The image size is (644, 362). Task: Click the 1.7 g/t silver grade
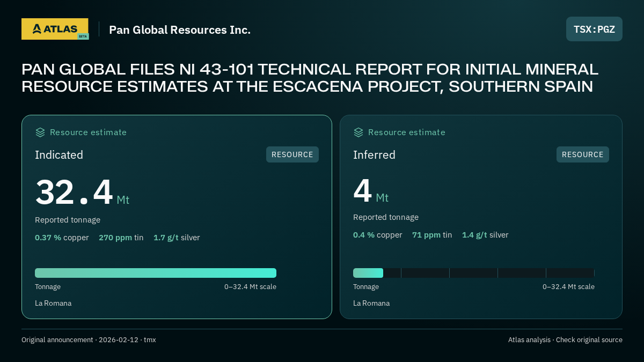pyautogui.click(x=177, y=238)
